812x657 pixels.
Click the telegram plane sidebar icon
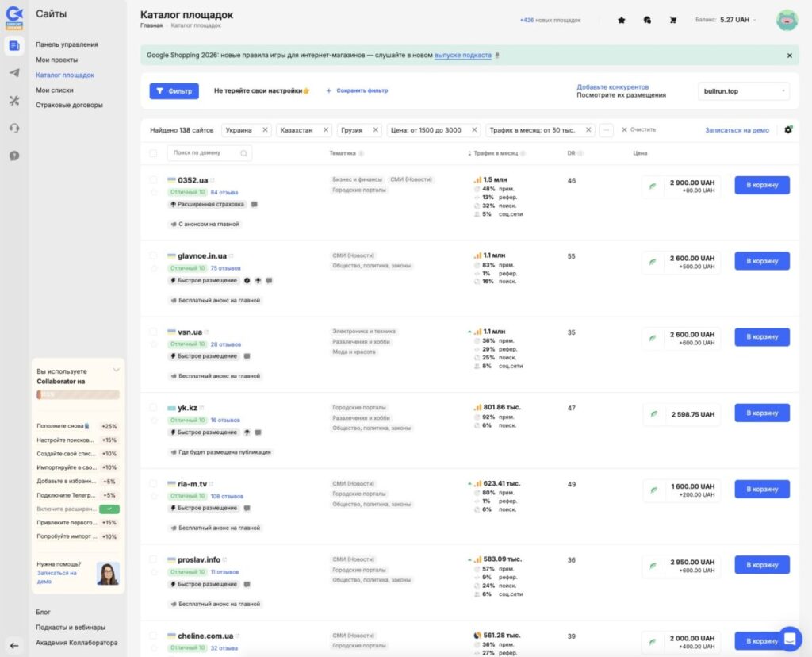coord(14,72)
